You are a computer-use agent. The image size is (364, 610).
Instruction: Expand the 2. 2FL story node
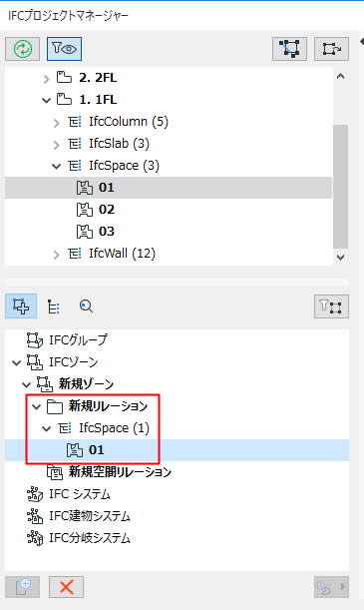[46, 79]
